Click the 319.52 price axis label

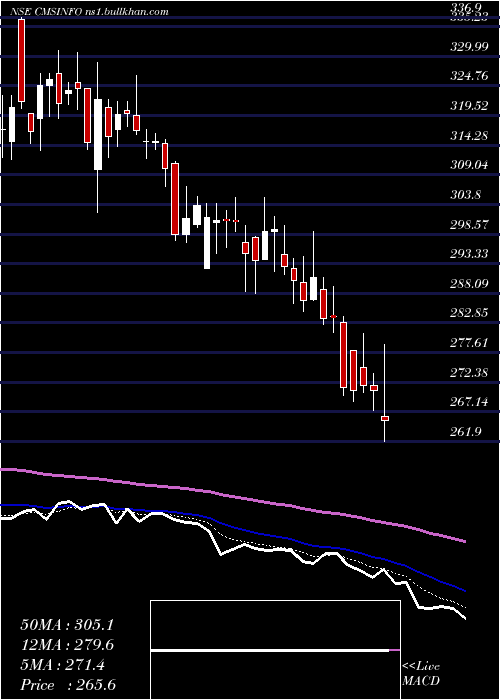pos(469,106)
